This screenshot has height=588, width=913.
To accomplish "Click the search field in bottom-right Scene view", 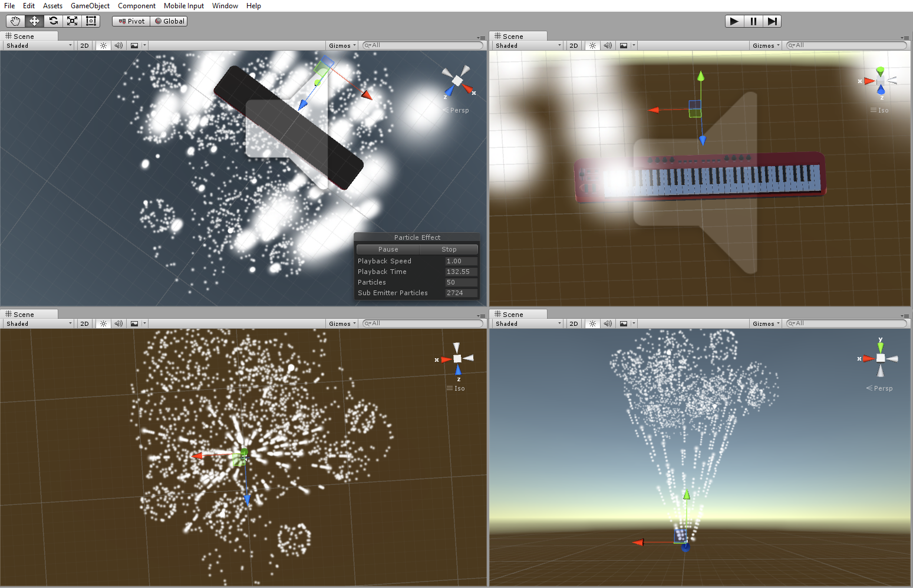I will pos(846,323).
